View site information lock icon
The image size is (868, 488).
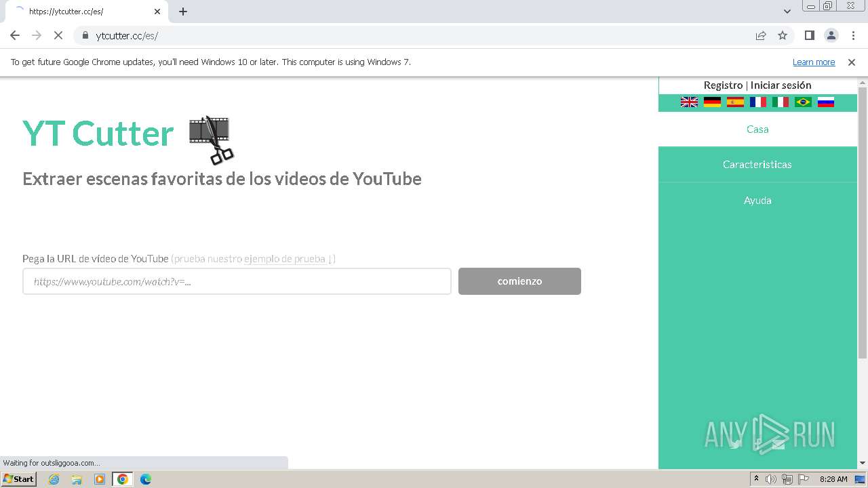[x=85, y=35]
